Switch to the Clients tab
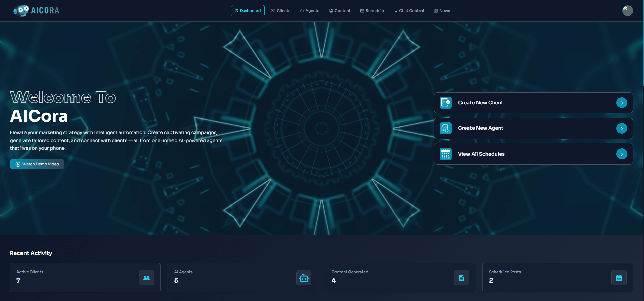Viewport: 644px width, 301px height. point(281,11)
